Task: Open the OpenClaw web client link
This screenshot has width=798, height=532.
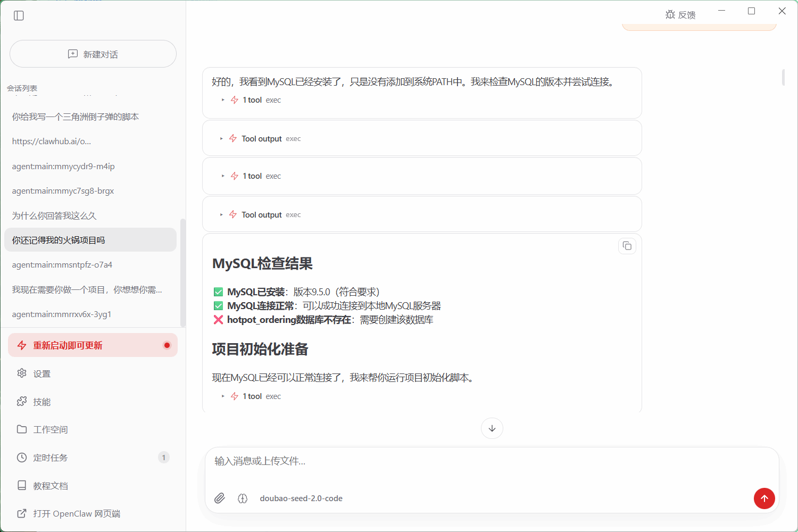Action: coord(93,513)
